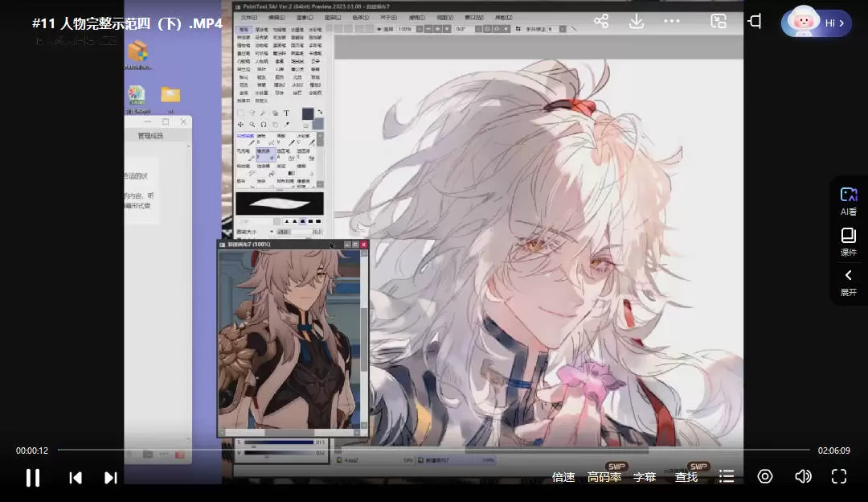Click the highlighted eraser brush cell

264,154
